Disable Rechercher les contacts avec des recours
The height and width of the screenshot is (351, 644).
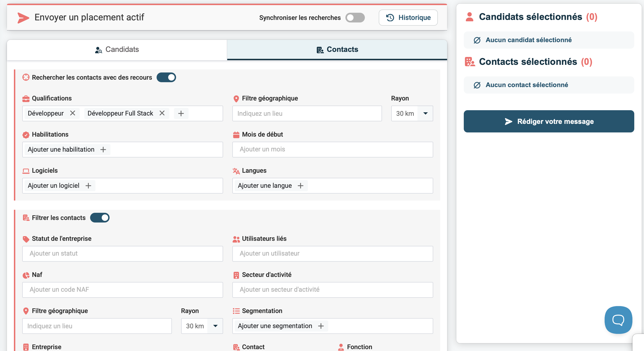coord(166,77)
